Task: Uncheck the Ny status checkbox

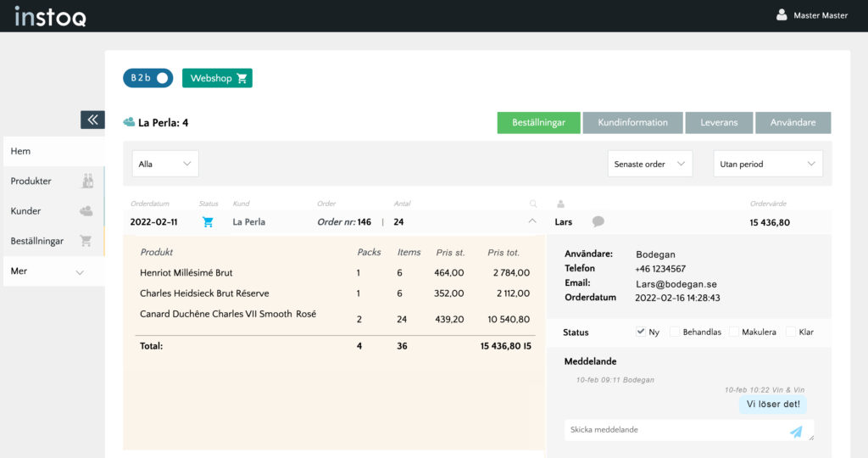Action: [x=640, y=332]
